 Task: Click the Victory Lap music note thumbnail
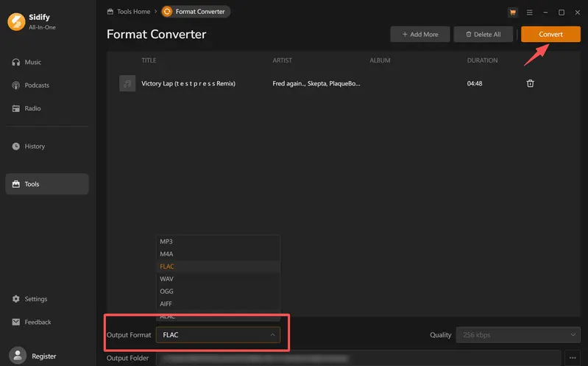coord(127,83)
